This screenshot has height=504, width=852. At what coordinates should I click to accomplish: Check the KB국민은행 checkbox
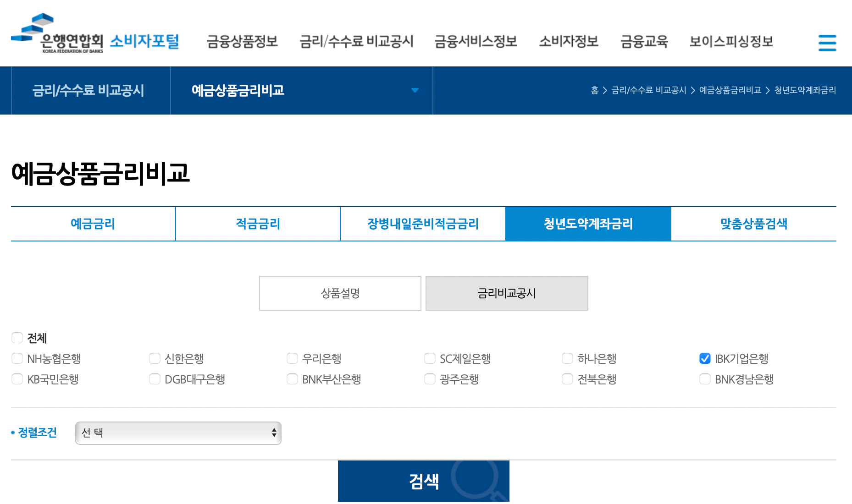(17, 379)
